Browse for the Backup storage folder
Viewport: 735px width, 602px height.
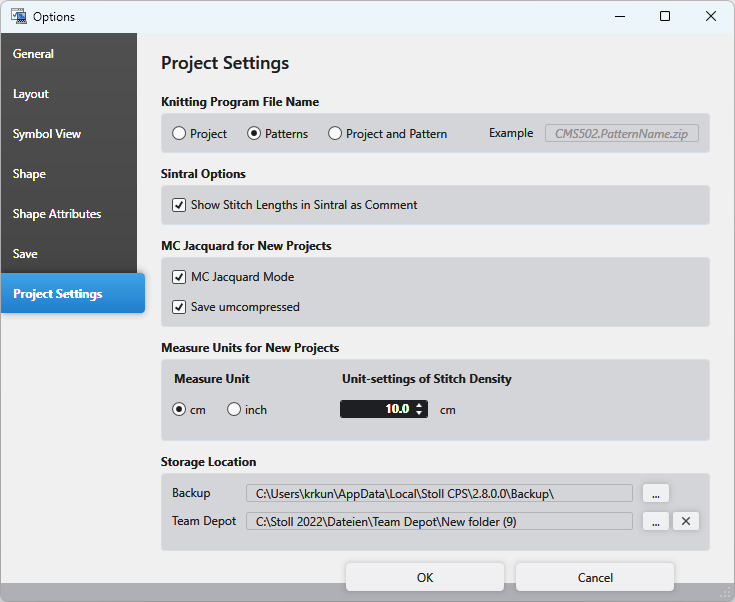[655, 493]
